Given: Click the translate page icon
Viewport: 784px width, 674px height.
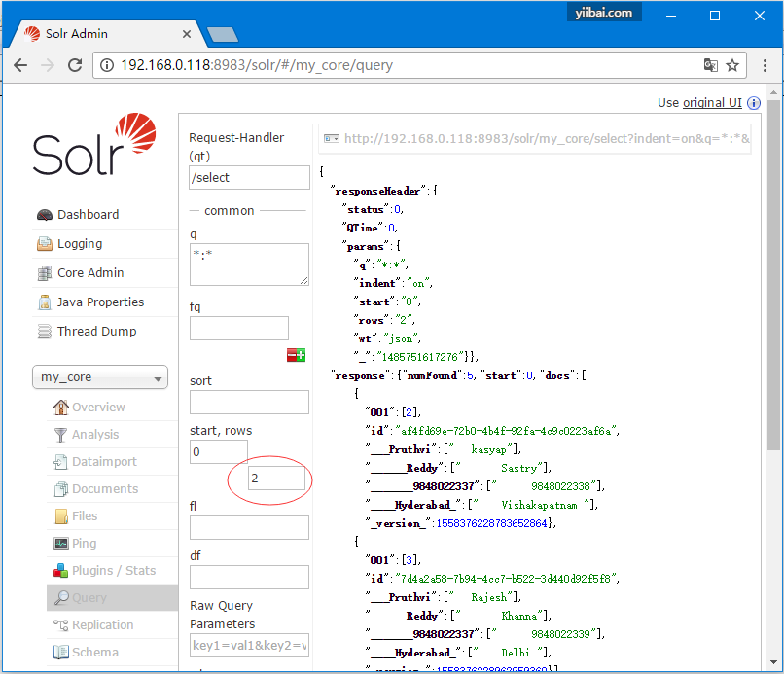Looking at the screenshot, I should pyautogui.click(x=711, y=65).
